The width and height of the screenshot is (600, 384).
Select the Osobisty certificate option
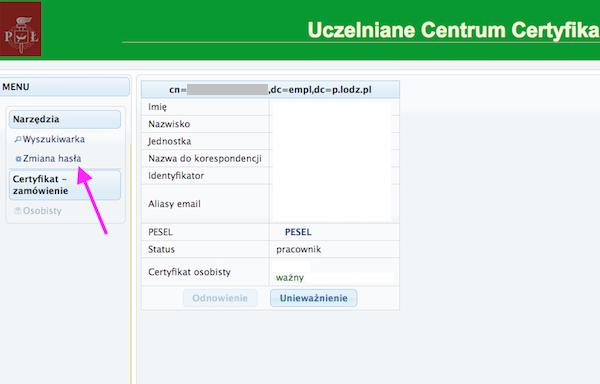42,211
